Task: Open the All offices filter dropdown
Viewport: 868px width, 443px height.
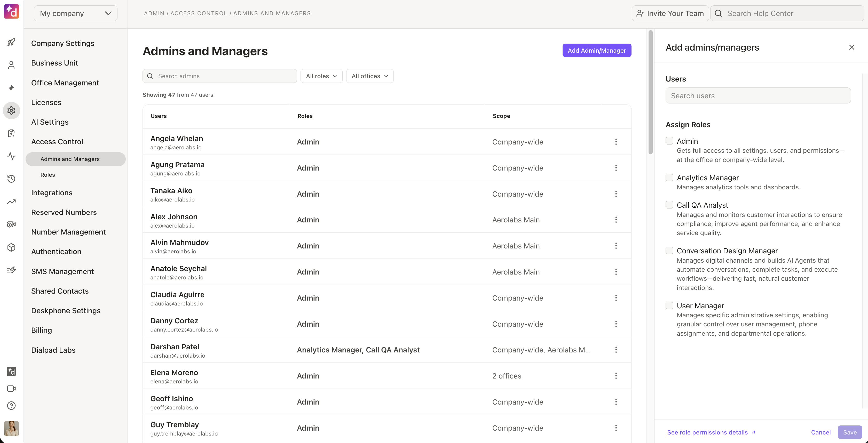Action: point(370,76)
